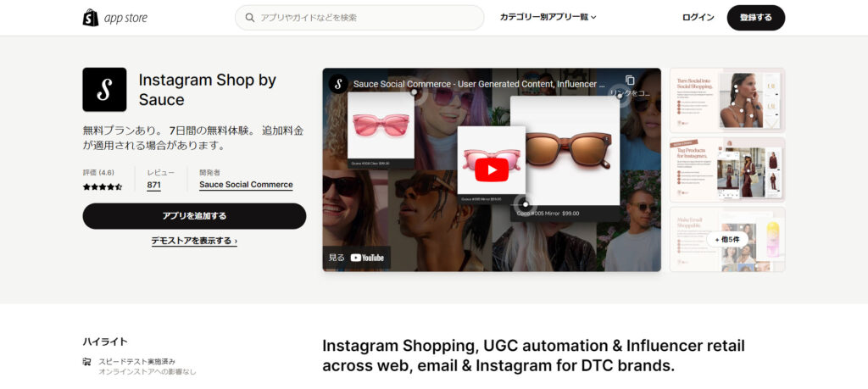Expand the カテゴリー別アプリ一覧 dropdown
This screenshot has height=389, width=868.
click(x=548, y=18)
